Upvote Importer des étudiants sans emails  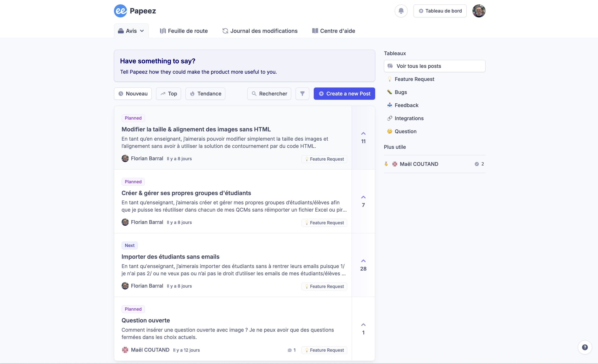(x=363, y=261)
